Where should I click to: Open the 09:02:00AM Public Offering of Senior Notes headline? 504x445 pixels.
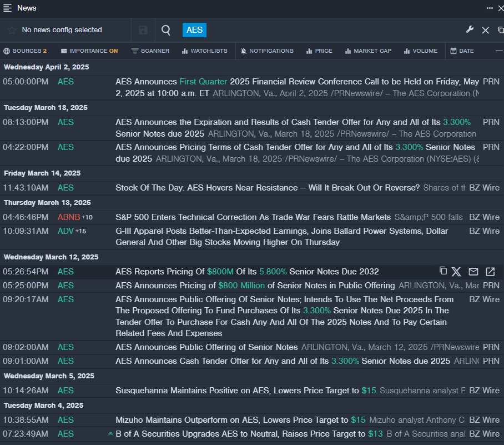click(x=206, y=347)
